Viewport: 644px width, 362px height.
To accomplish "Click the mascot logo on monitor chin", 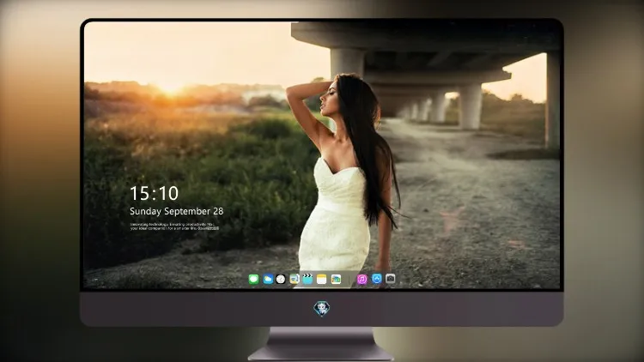I will pos(322,309).
